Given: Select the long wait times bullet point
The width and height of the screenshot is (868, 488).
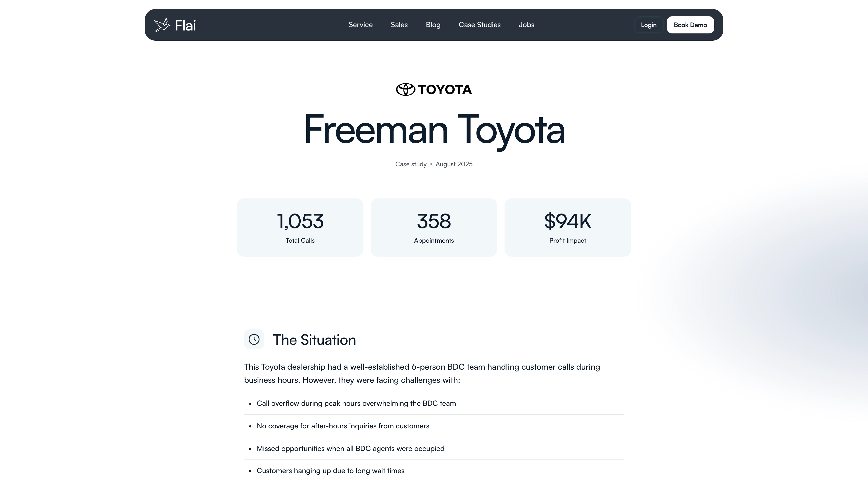Looking at the screenshot, I should [330, 470].
